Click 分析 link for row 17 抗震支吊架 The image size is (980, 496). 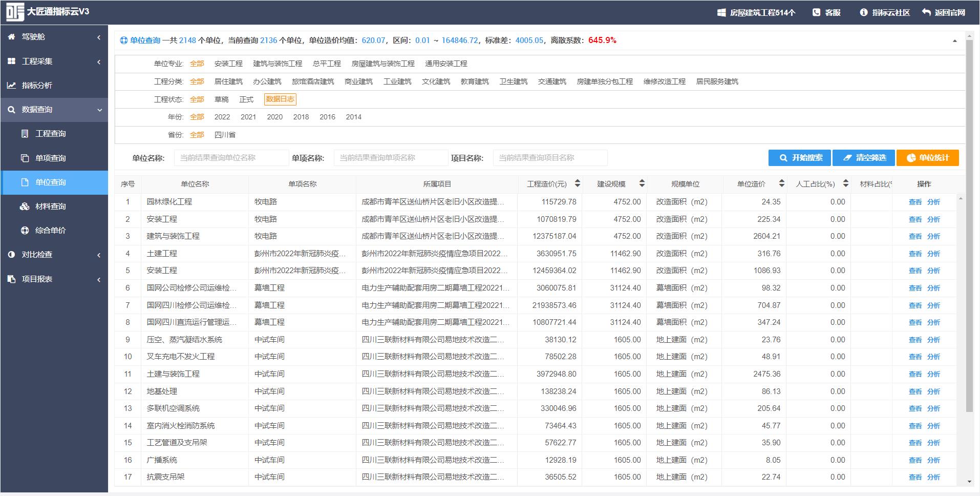933,477
